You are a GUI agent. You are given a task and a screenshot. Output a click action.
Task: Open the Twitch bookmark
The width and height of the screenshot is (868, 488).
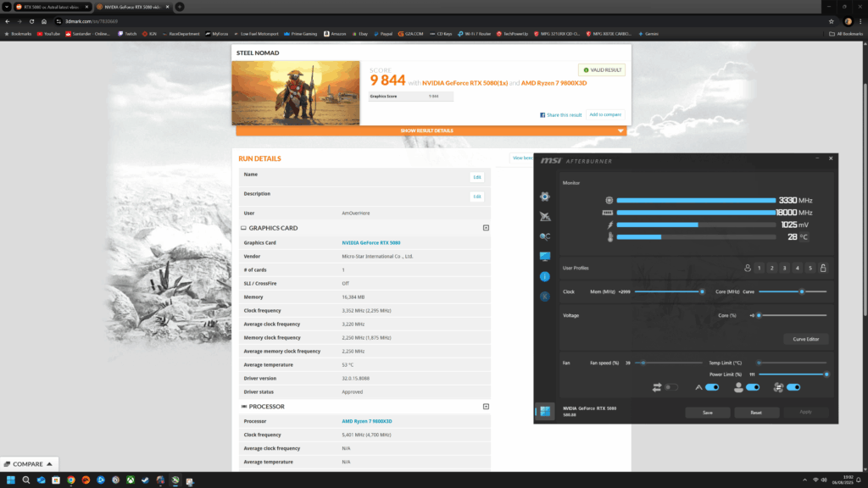pyautogui.click(x=127, y=34)
